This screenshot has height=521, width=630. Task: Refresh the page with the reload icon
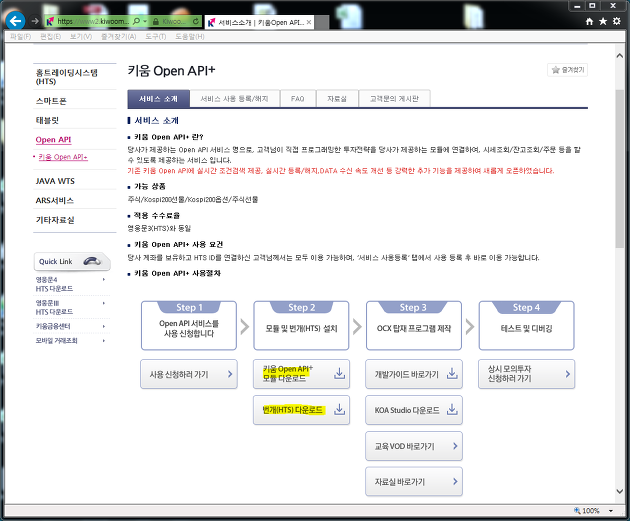[196, 21]
